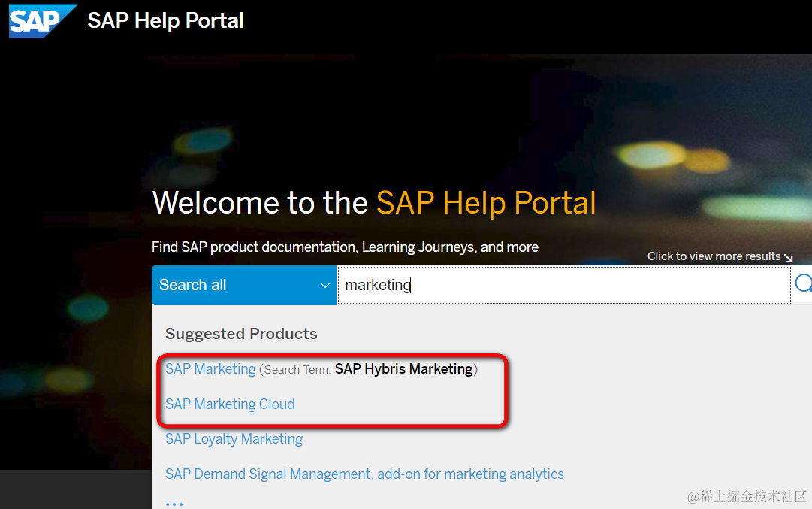Viewport: 812px width, 509px height.
Task: Click the white 'Welcome to the' heading text
Action: click(x=260, y=203)
